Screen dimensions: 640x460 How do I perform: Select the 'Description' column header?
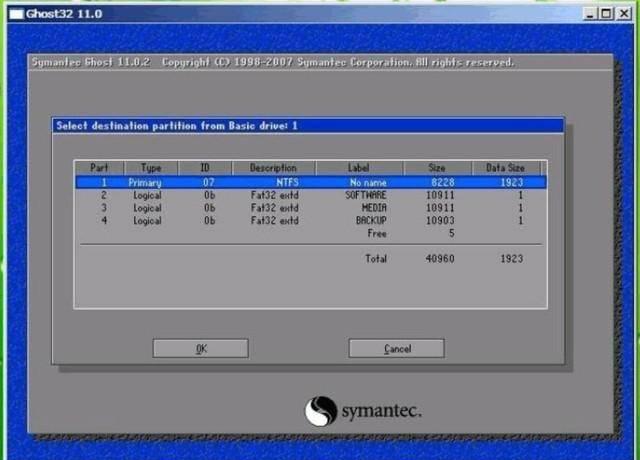click(x=273, y=168)
